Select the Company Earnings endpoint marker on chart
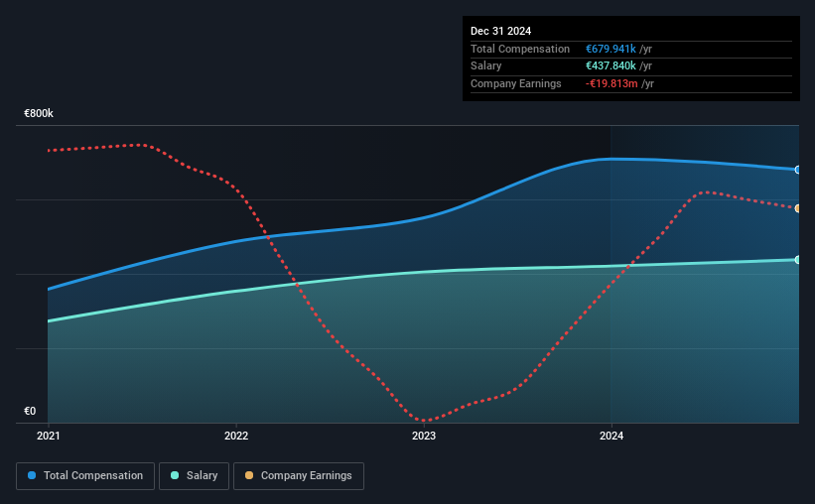 click(x=797, y=208)
